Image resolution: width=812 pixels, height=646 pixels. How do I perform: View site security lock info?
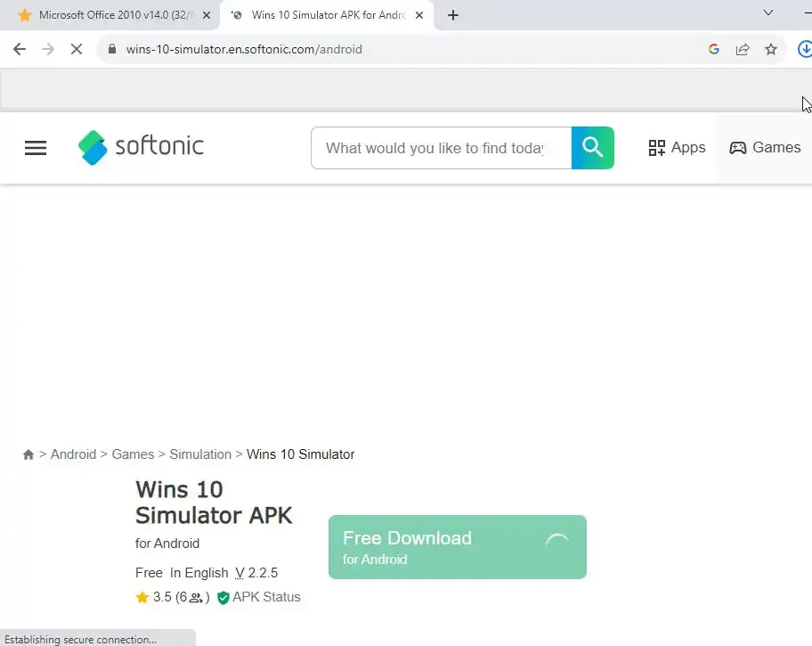point(112,49)
